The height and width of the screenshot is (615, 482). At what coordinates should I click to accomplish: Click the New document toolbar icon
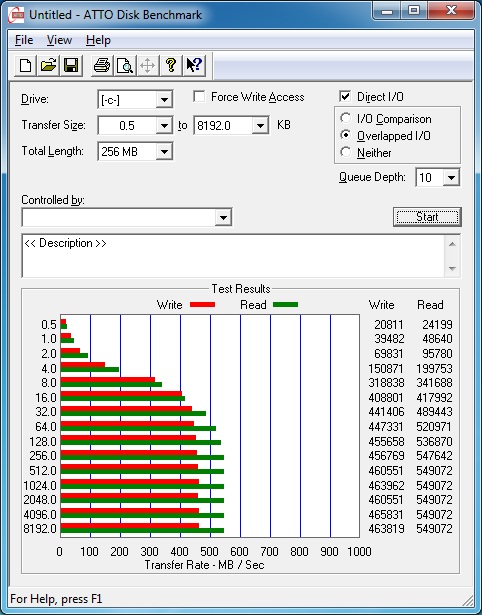click(x=25, y=66)
